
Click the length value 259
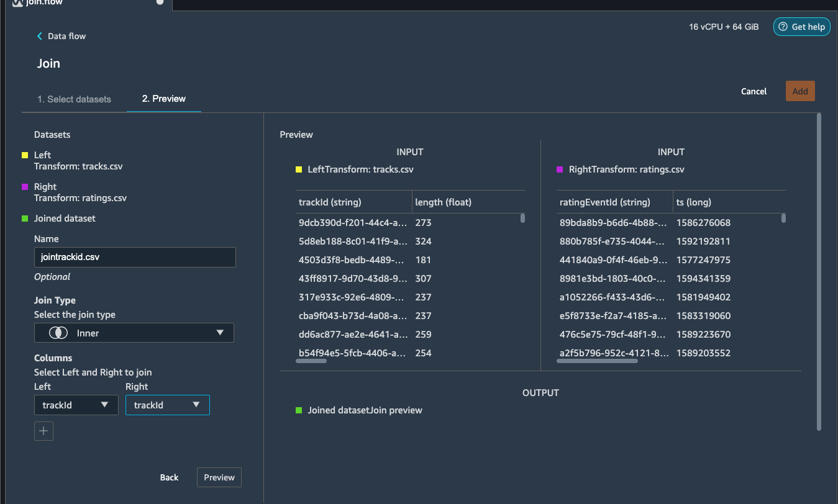coord(423,334)
